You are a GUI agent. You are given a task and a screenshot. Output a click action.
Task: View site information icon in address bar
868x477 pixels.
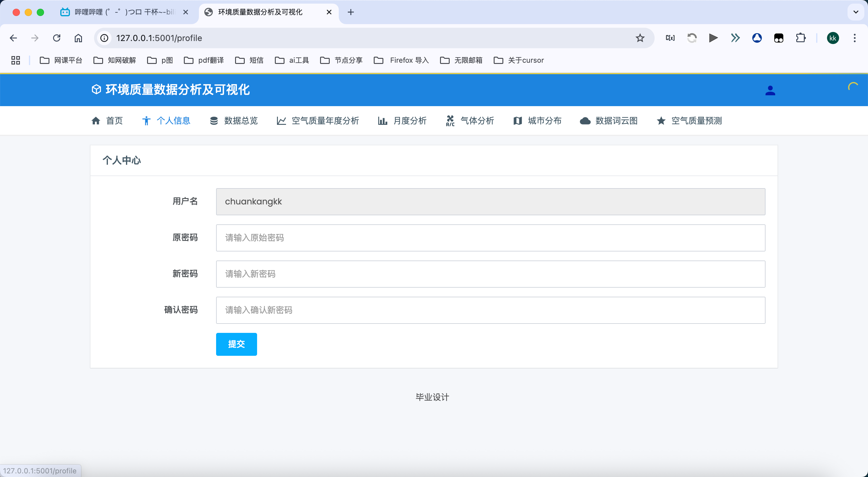pyautogui.click(x=105, y=38)
